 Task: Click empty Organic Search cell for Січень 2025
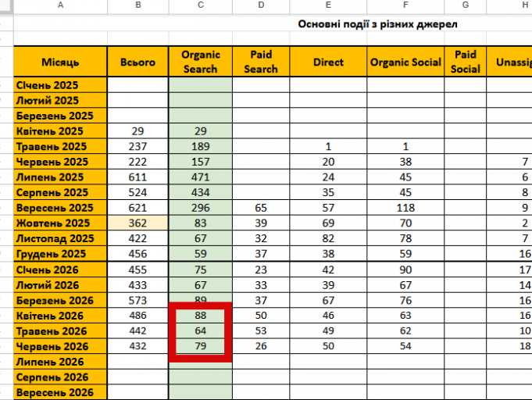tap(201, 85)
